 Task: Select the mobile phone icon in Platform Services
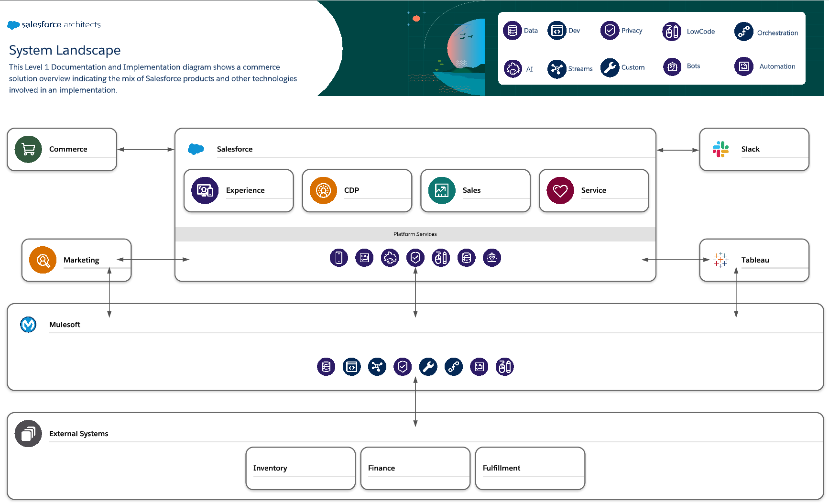pos(339,257)
